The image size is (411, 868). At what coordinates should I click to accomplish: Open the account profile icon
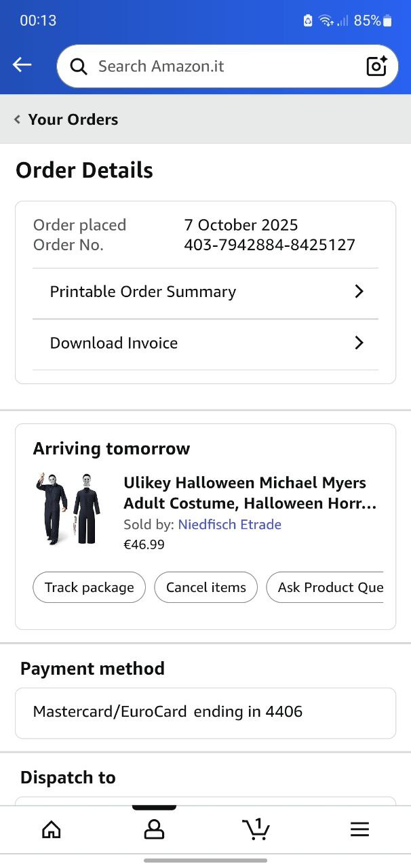pos(154,829)
